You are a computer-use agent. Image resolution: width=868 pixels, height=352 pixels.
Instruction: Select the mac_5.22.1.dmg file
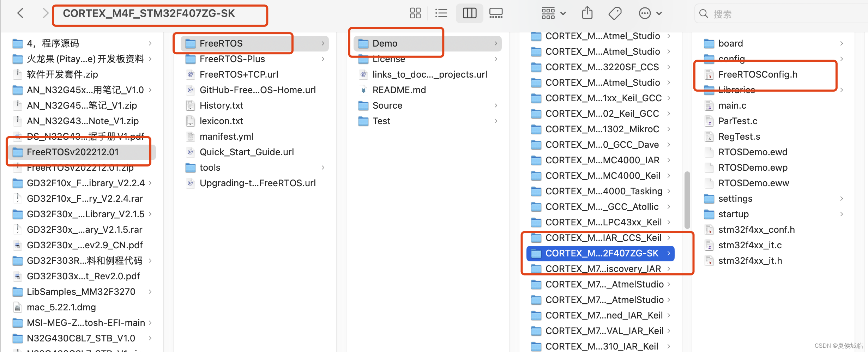point(82,307)
